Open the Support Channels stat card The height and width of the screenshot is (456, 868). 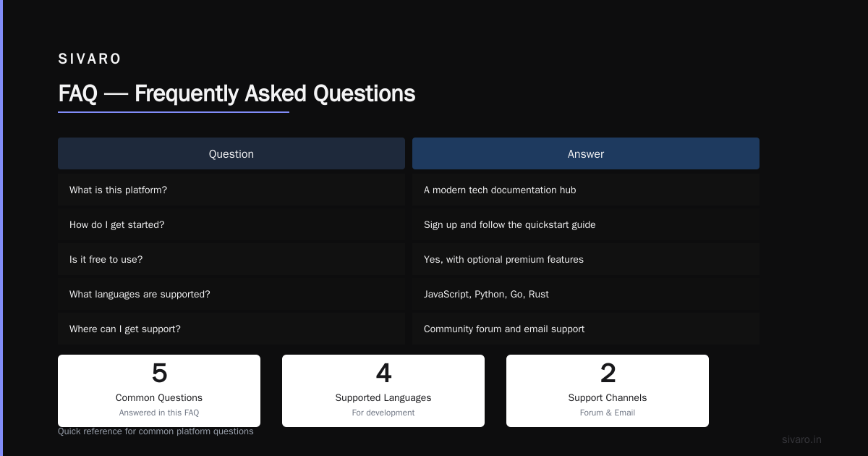click(608, 391)
